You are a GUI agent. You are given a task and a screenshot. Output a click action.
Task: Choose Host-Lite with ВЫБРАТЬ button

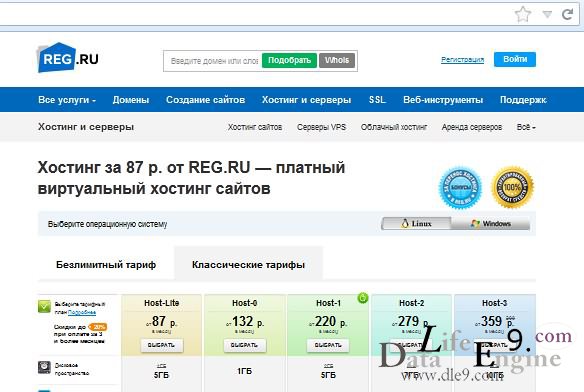tap(162, 345)
